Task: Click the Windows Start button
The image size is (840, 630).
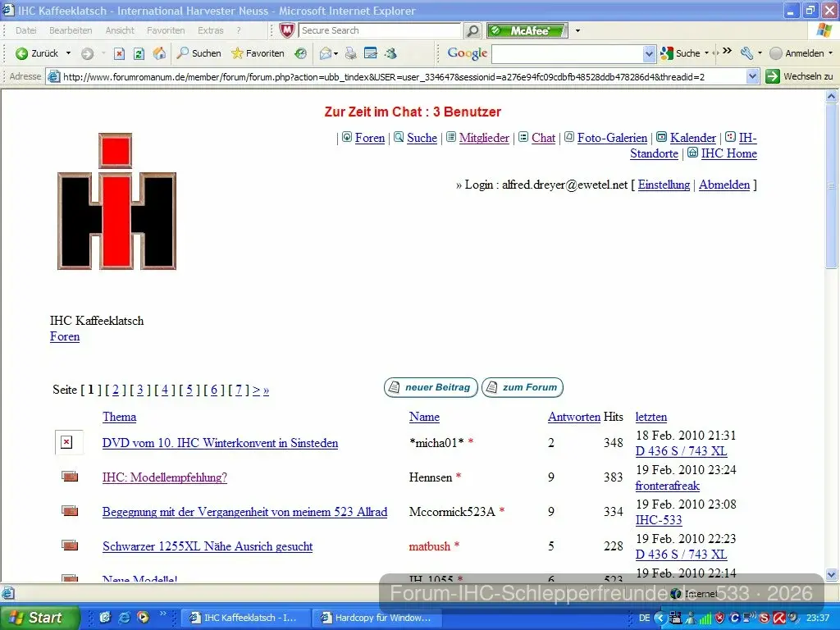Action: point(39,618)
